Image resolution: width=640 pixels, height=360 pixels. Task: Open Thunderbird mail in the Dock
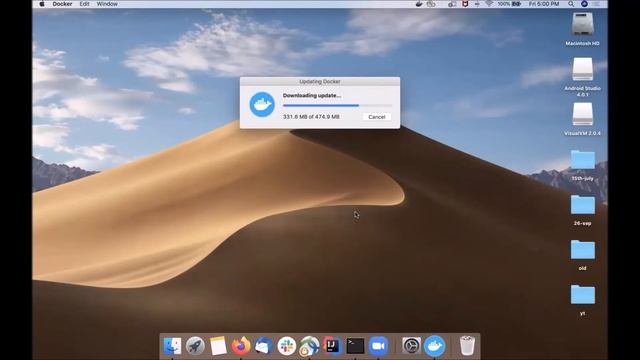click(264, 346)
